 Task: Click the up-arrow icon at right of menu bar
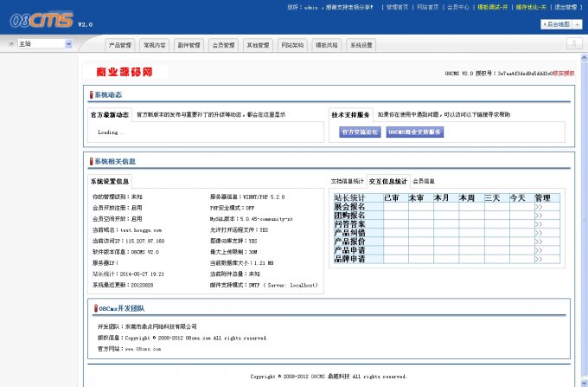(574, 43)
